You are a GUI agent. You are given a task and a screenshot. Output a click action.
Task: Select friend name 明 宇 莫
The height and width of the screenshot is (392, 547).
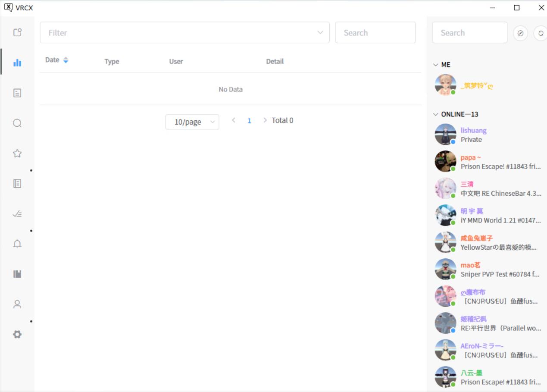(472, 211)
